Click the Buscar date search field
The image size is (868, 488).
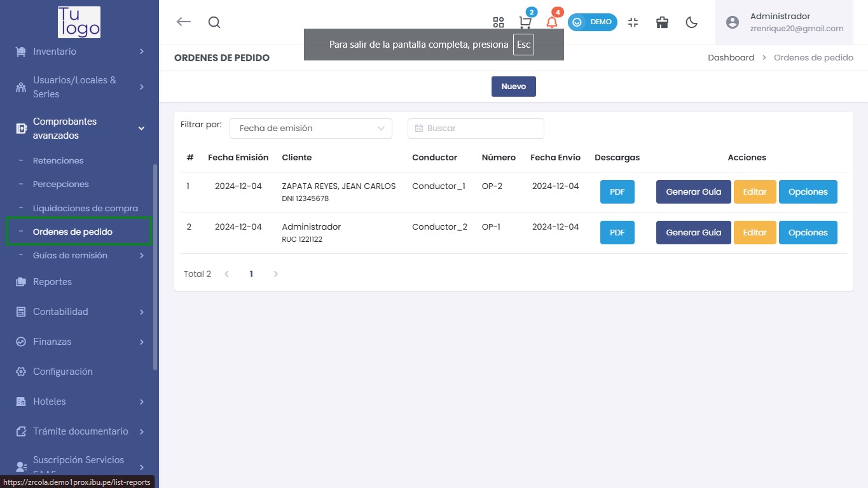(x=476, y=129)
